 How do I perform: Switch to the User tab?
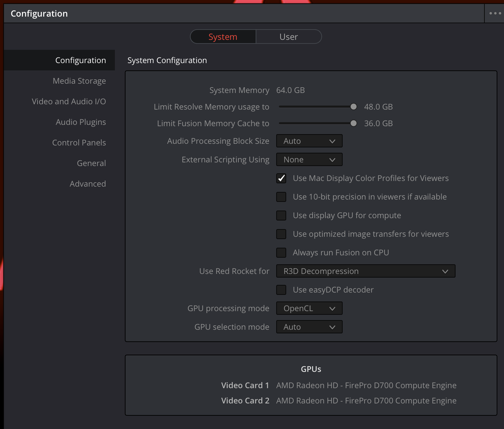click(289, 37)
